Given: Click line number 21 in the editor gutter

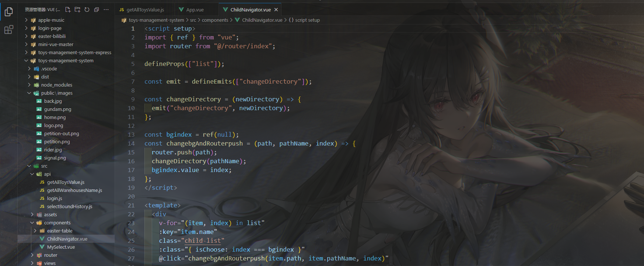Looking at the screenshot, I should tap(131, 205).
